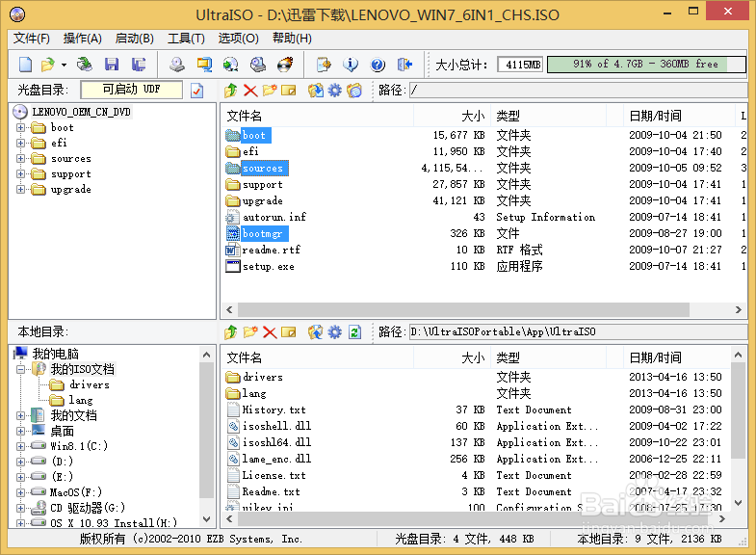Select setup.exe in disc file list
This screenshot has height=555, width=756.
click(x=269, y=266)
